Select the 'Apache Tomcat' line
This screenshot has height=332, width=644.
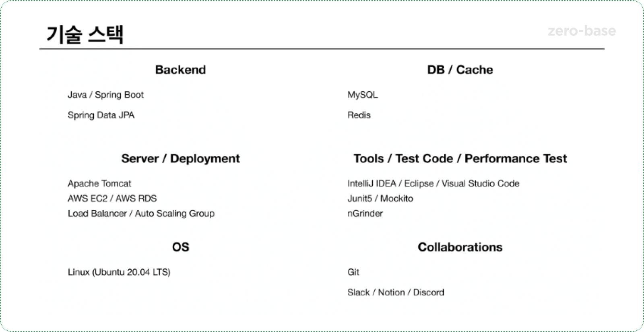pyautogui.click(x=99, y=184)
